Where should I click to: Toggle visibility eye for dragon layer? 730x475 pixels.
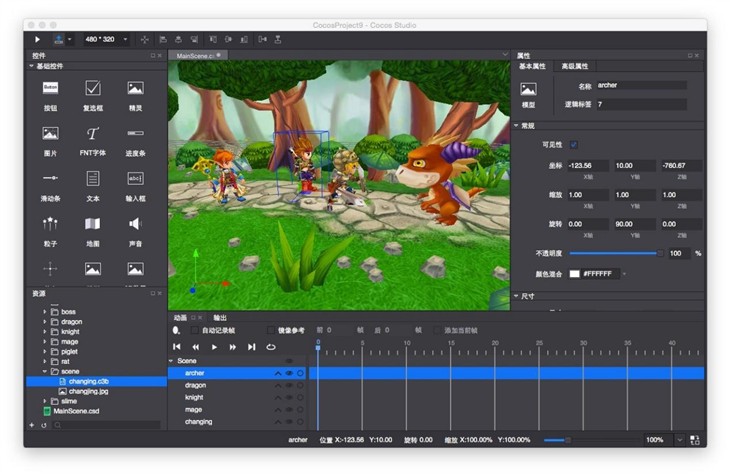click(x=289, y=385)
